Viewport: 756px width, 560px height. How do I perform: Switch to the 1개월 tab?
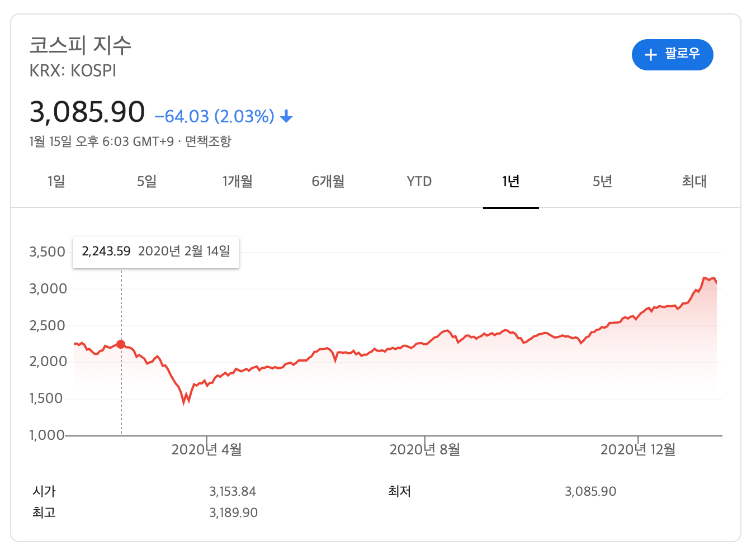click(238, 181)
